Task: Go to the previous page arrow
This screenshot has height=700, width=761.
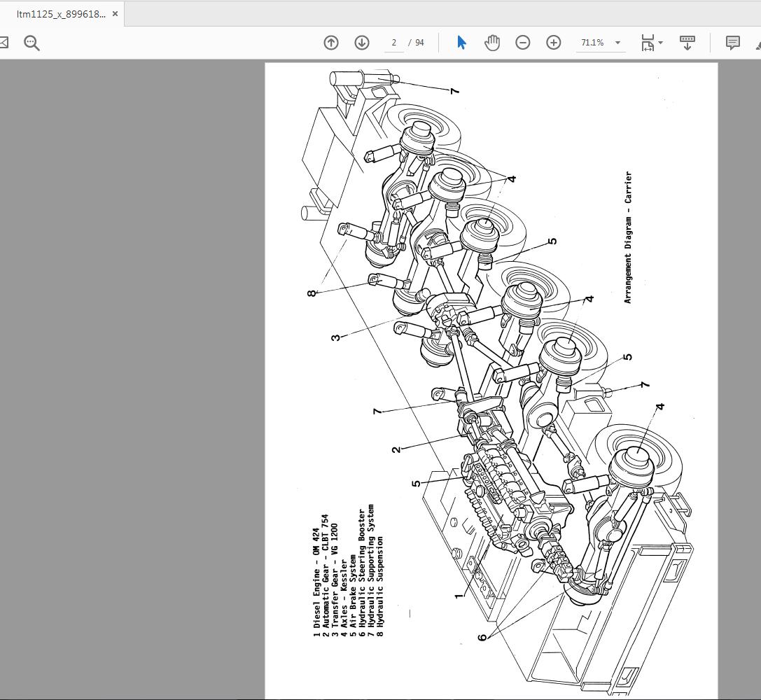Action: click(331, 43)
